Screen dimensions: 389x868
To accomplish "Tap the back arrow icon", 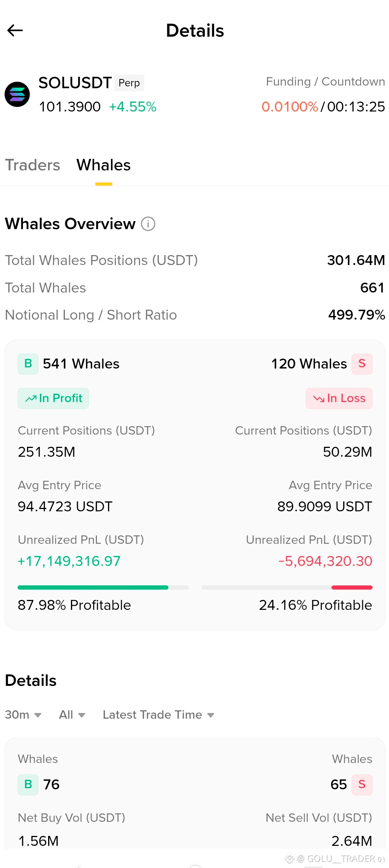I will [x=15, y=31].
